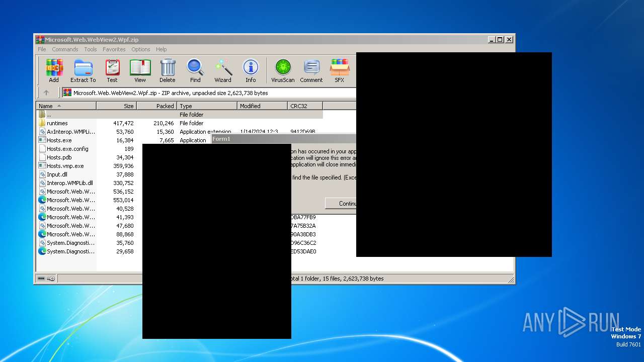Open the Find tool
This screenshot has width=644, height=362.
pos(195,70)
